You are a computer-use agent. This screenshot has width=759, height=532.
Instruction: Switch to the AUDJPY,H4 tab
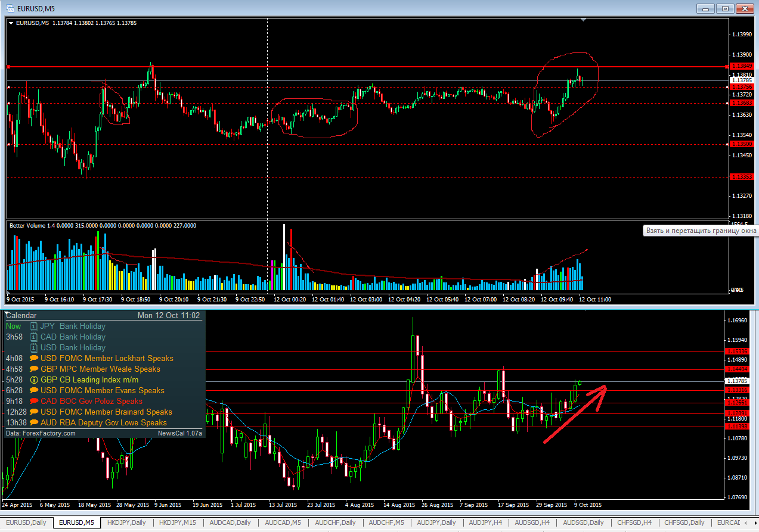485,522
